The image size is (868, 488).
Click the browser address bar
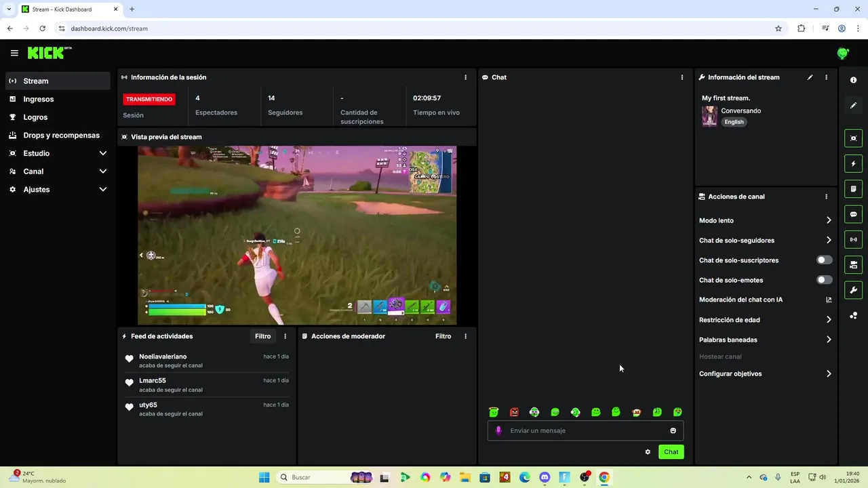420,28
